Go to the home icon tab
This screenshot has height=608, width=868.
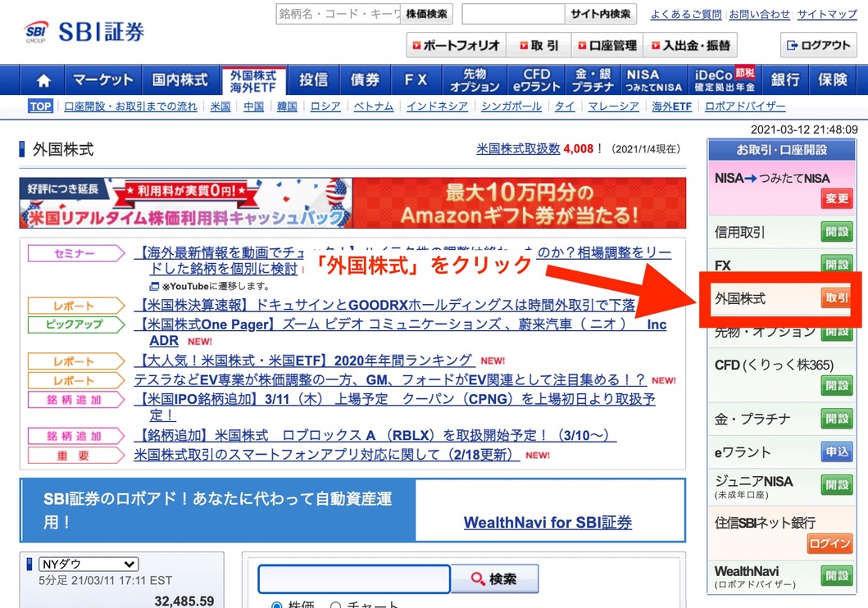click(43, 80)
